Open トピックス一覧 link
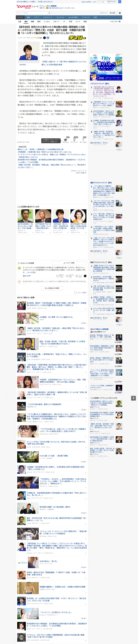The width and height of the screenshot is (138, 644). click(x=115, y=21)
